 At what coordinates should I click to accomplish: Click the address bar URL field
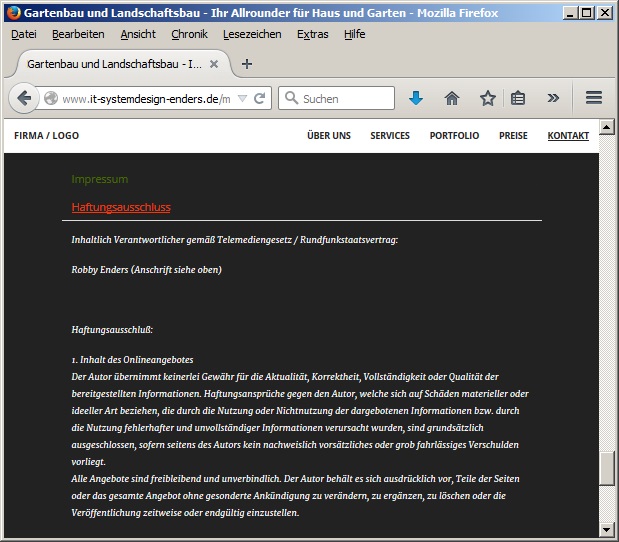[140, 98]
